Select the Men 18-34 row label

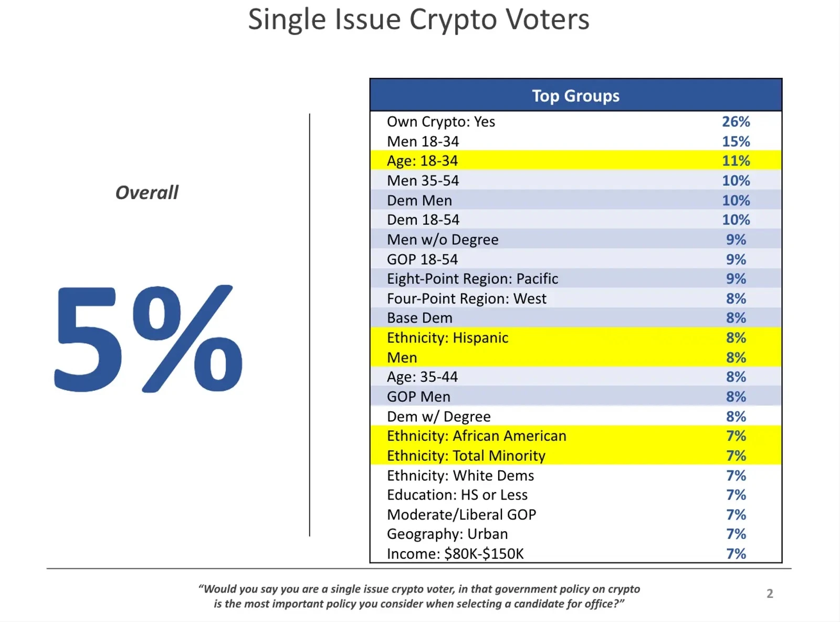(423, 142)
